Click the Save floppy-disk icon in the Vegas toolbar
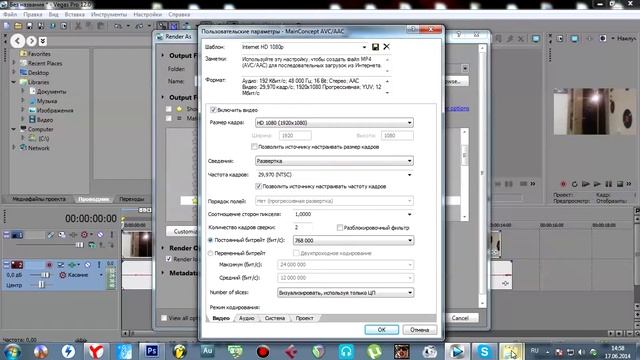 (29, 26)
